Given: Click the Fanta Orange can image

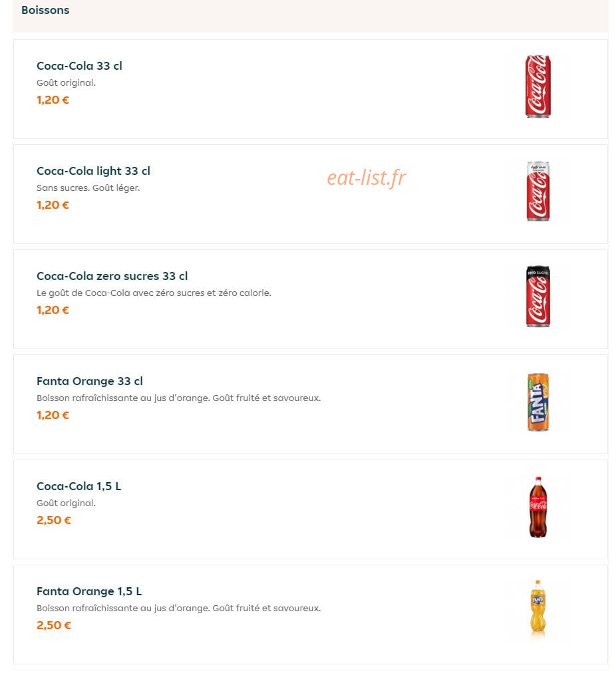Looking at the screenshot, I should click(x=538, y=402).
